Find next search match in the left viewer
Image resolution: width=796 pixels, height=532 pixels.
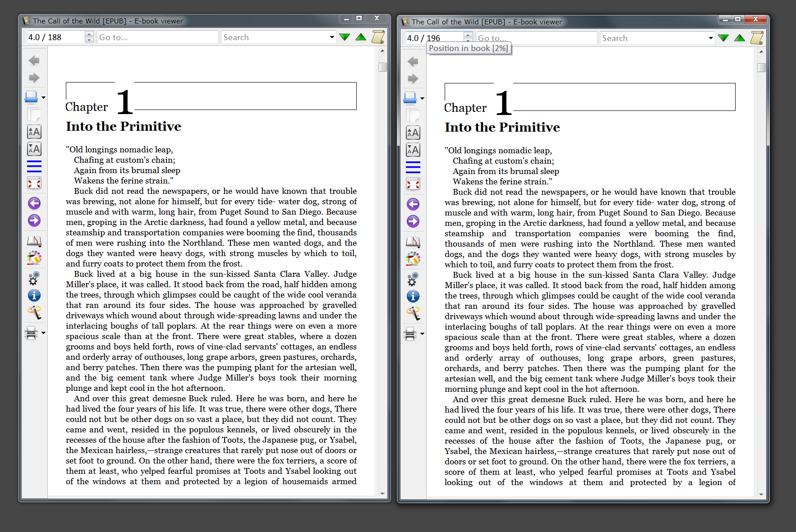point(345,37)
